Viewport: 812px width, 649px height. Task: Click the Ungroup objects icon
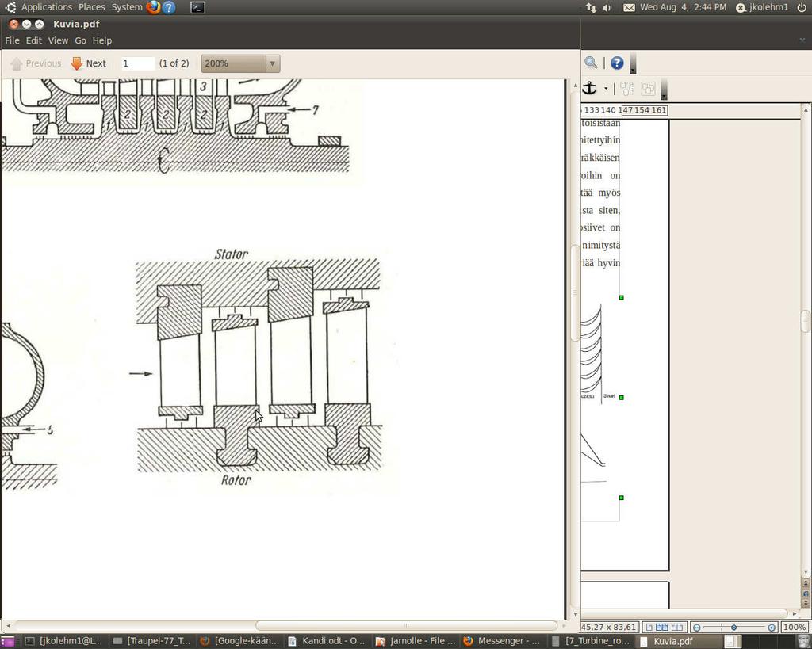[x=649, y=89]
